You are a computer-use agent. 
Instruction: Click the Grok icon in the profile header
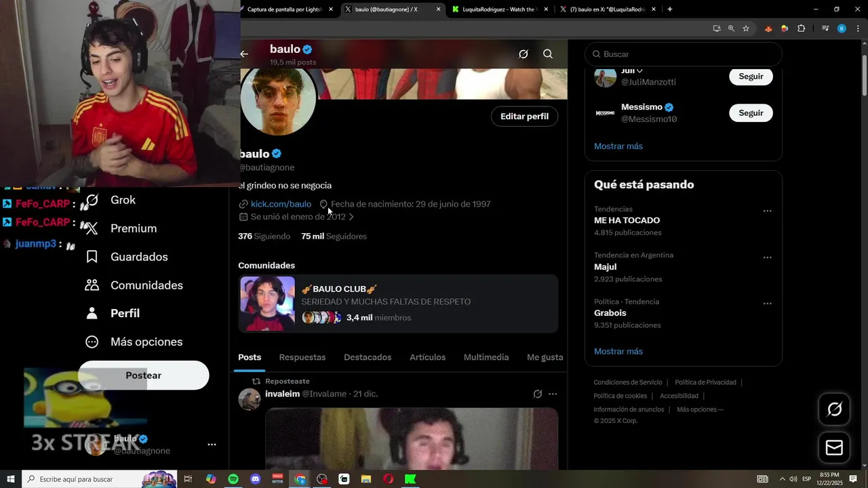coord(524,54)
